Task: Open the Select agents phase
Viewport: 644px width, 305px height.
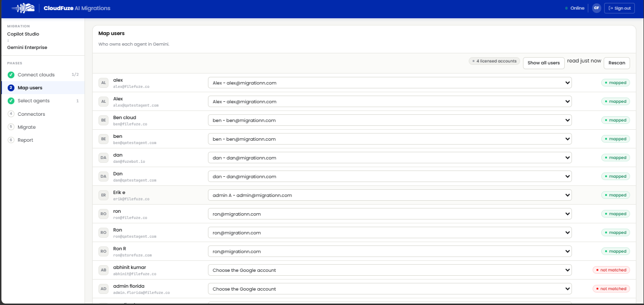Action: coord(43,101)
